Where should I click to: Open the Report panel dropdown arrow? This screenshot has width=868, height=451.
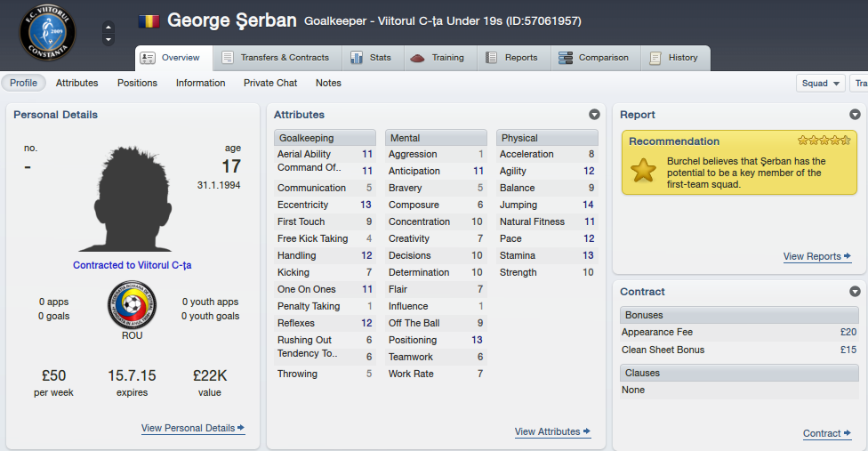click(856, 115)
